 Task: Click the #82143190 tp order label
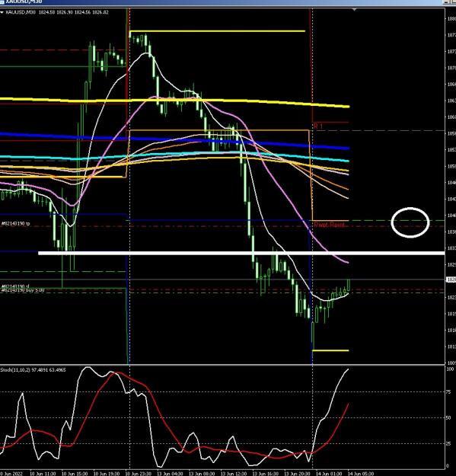[x=15, y=223]
